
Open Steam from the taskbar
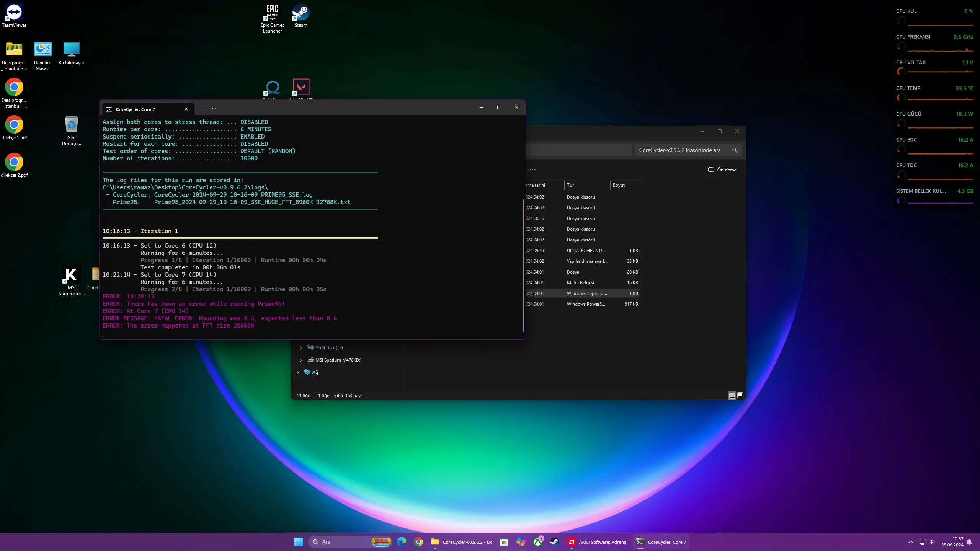(554, 542)
